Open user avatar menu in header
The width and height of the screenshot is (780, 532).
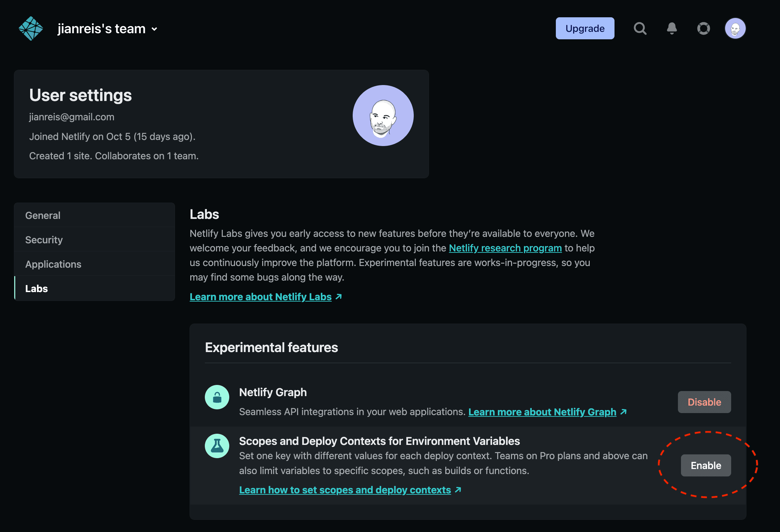point(735,28)
